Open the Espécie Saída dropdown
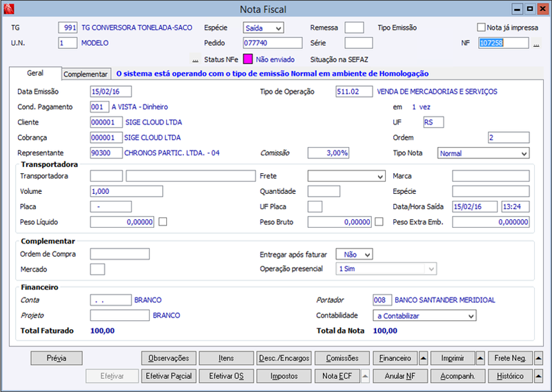Screen dimensions: 552x392 point(264,28)
